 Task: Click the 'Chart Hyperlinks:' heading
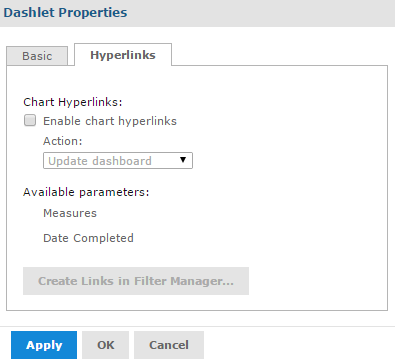(73, 102)
